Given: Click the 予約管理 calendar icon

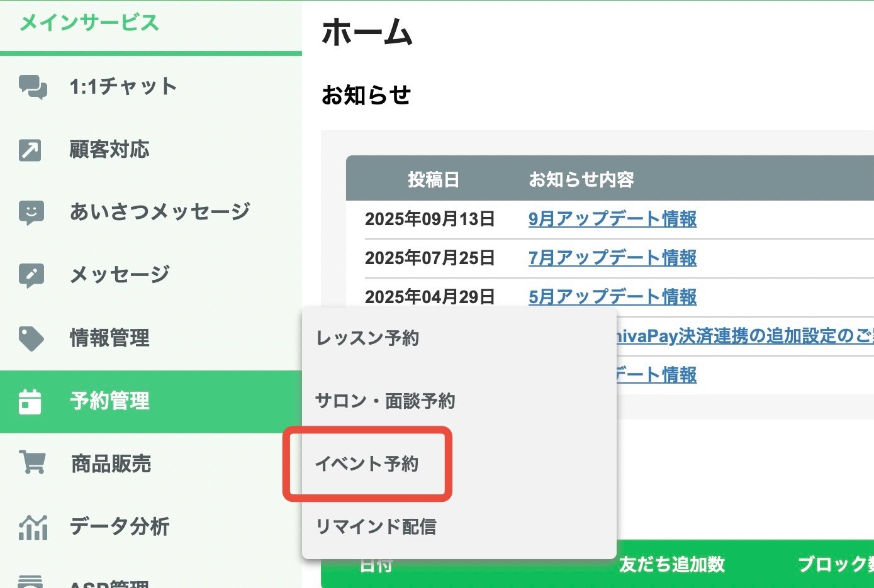Looking at the screenshot, I should 30,402.
